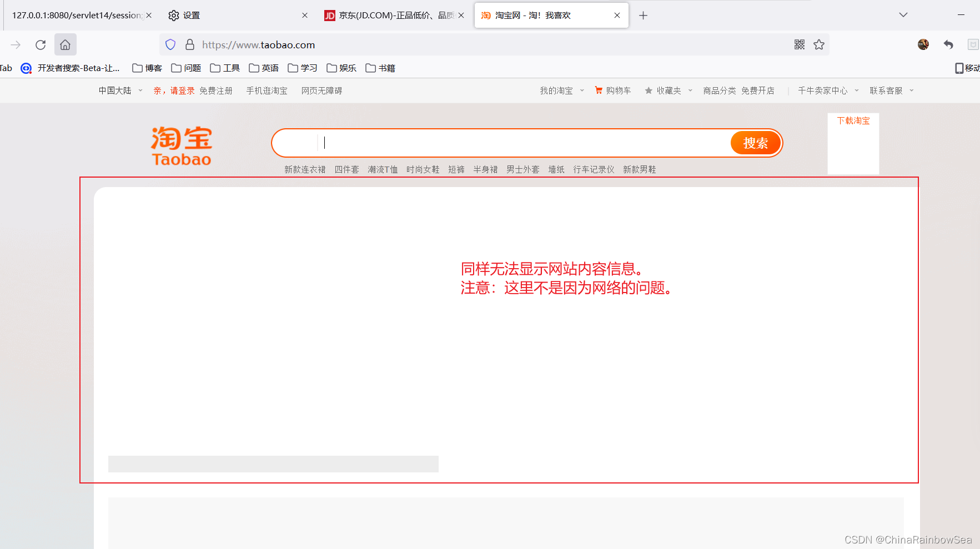
Task: Click the 下载淘宝 download link
Action: pos(853,120)
